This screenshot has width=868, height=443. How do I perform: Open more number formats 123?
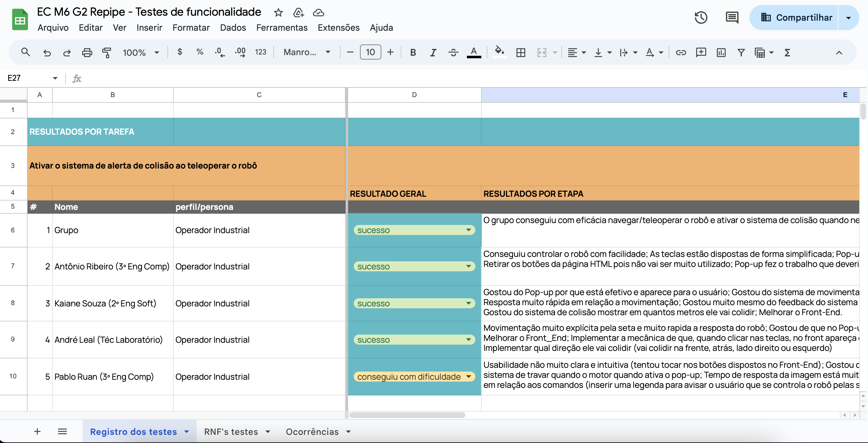click(261, 52)
